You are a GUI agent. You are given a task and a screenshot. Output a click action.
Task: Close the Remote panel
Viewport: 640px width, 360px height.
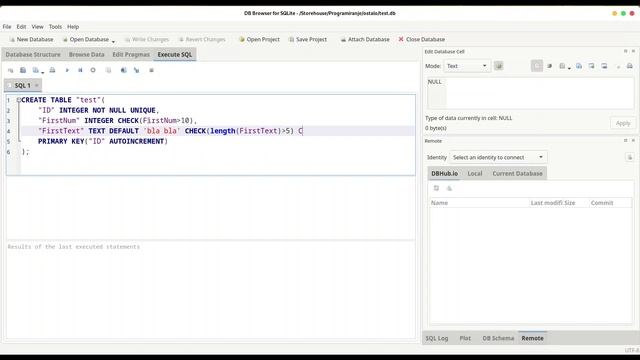click(633, 140)
